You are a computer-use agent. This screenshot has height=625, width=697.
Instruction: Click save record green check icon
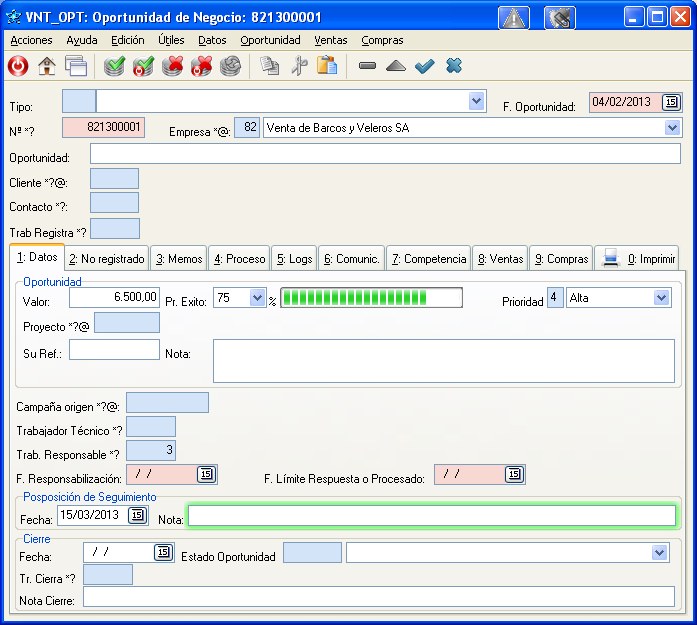114,66
